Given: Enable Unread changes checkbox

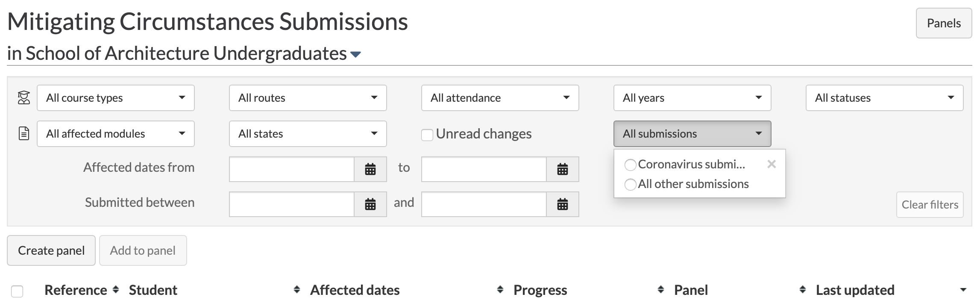Looking at the screenshot, I should coord(427,135).
